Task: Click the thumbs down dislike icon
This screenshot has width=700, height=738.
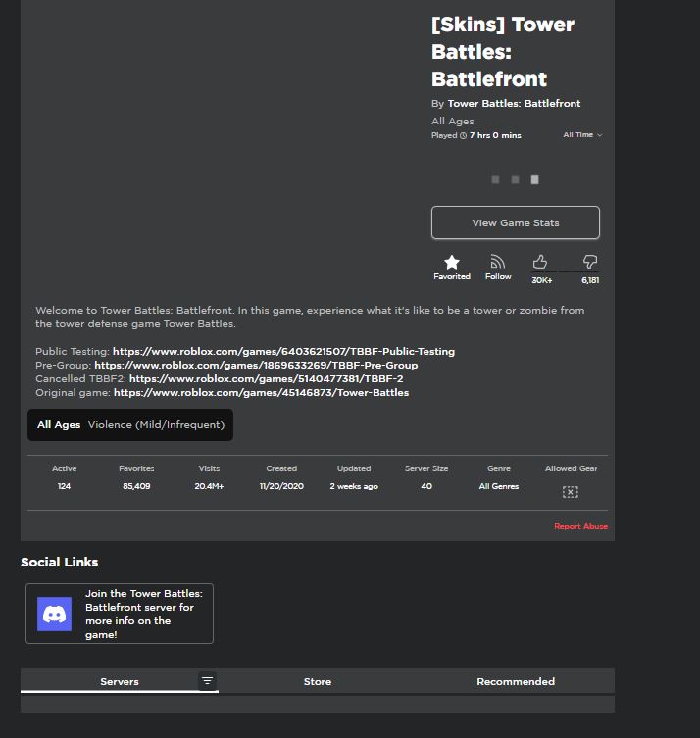Action: (590, 262)
